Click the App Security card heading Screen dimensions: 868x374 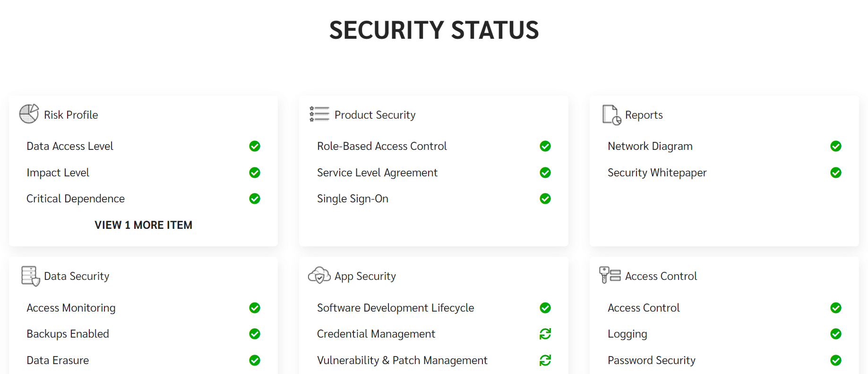click(x=365, y=276)
